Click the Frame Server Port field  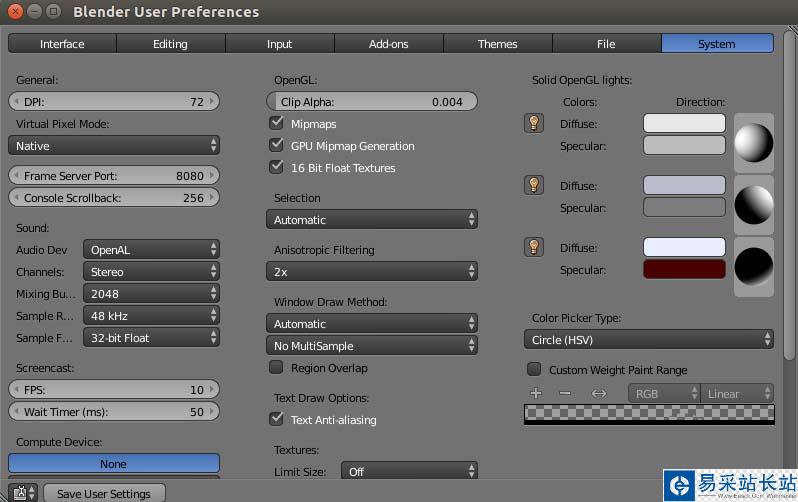coord(113,176)
